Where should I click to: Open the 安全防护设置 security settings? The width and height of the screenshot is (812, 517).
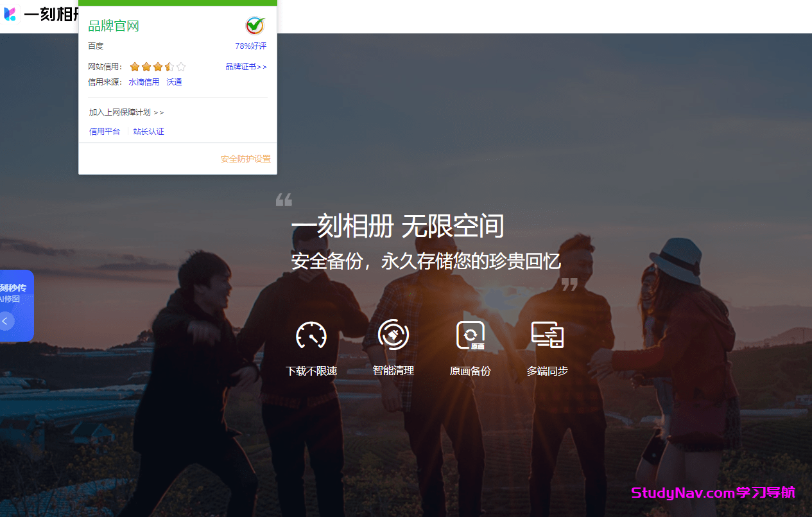tap(245, 159)
